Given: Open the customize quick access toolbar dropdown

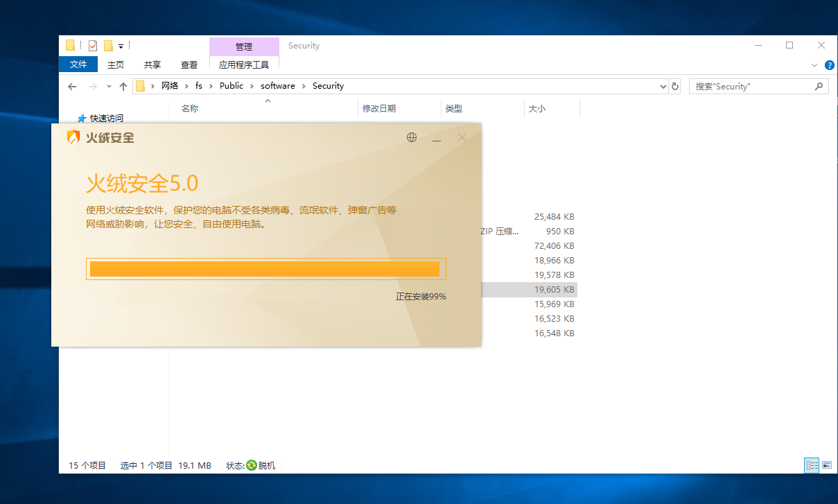Looking at the screenshot, I should click(121, 46).
